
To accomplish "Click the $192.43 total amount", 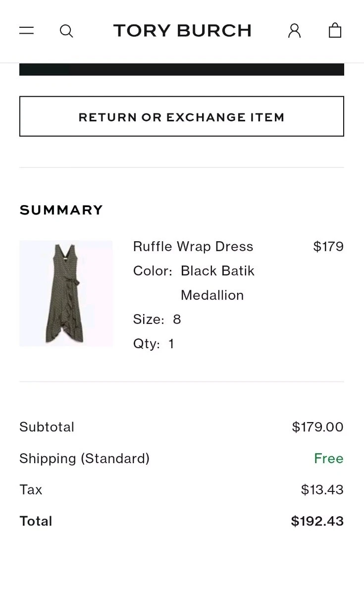I will [x=317, y=521].
